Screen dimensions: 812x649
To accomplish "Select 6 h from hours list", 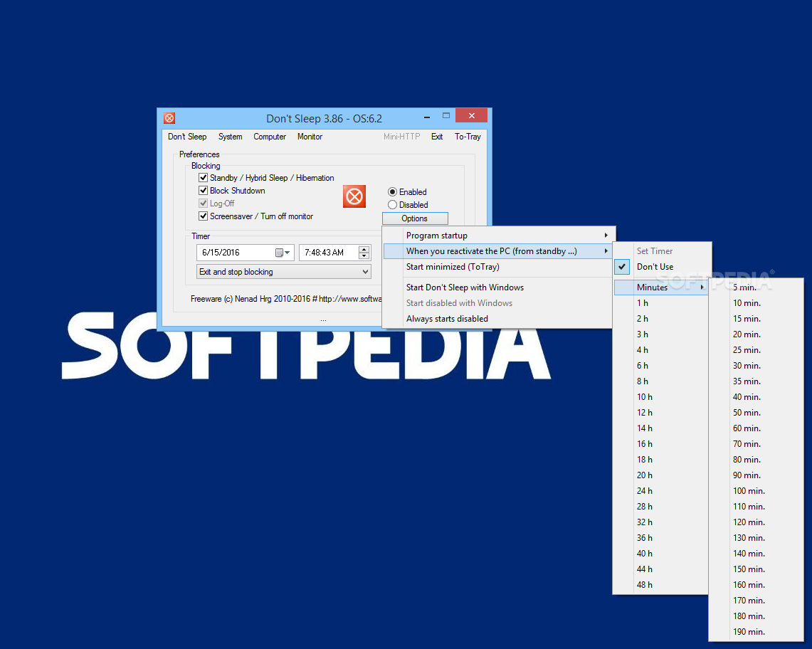I will pos(661,366).
